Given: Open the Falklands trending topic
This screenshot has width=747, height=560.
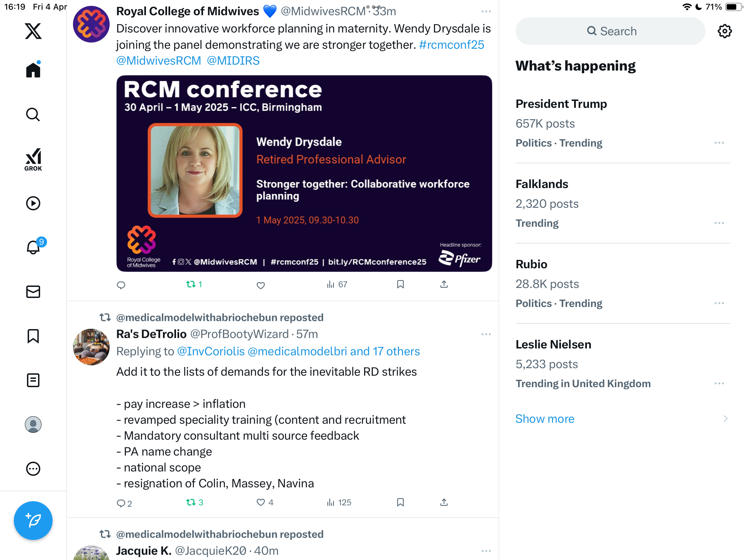Looking at the screenshot, I should coord(623,203).
